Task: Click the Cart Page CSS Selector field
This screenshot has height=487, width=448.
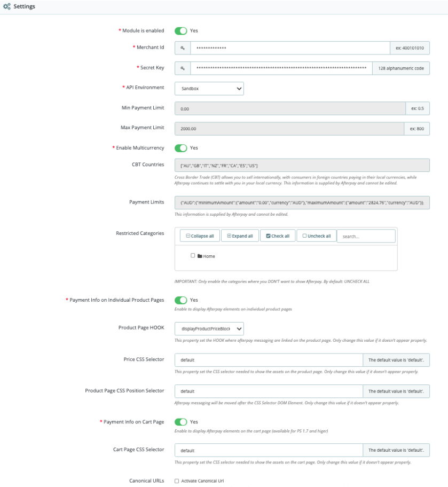Action: tap(267, 450)
